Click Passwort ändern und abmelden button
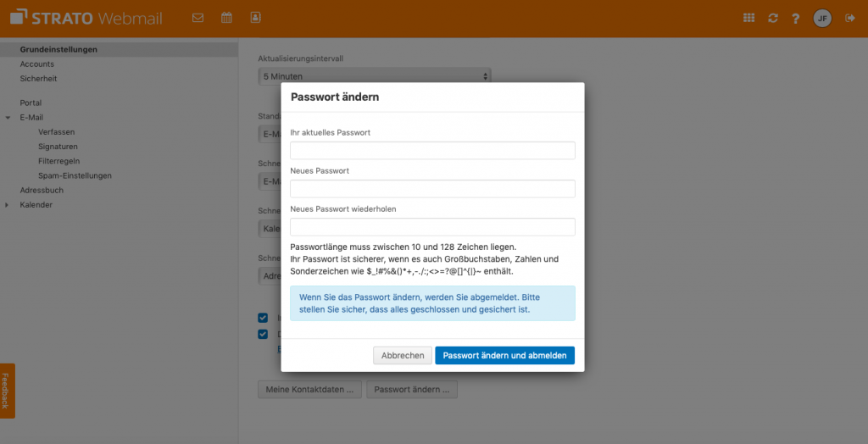The height and width of the screenshot is (444, 868). coord(505,355)
